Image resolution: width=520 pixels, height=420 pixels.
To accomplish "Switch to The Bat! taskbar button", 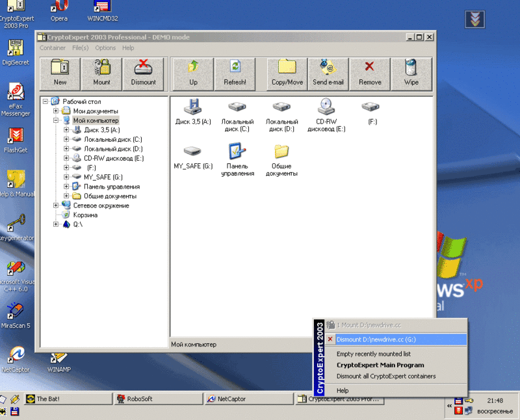I will coord(68,399).
